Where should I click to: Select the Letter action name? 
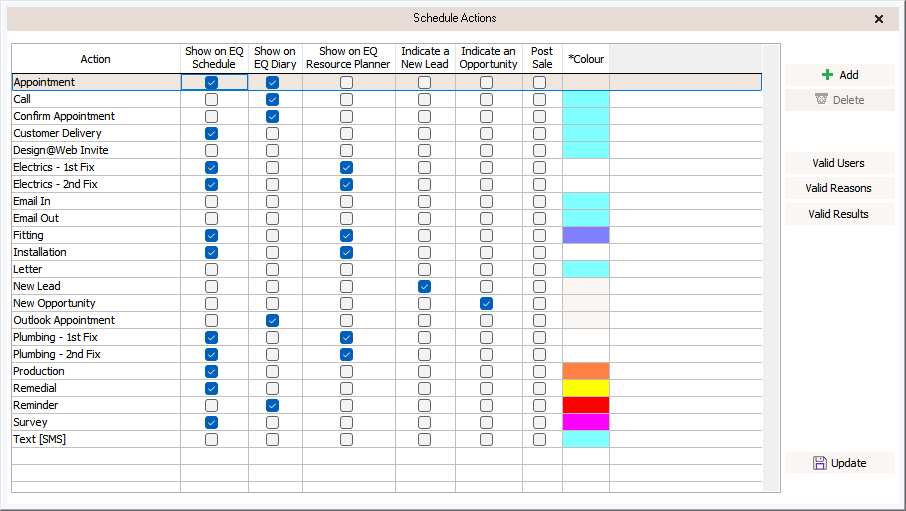pos(28,269)
